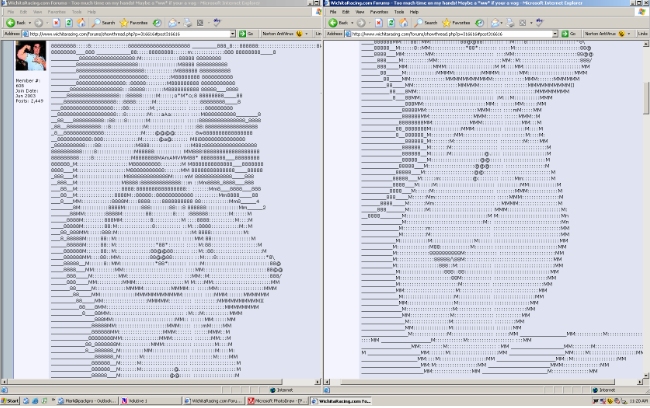Open the Mail dropdown arrow in right window
This screenshot has width=650, height=408.
501,23
